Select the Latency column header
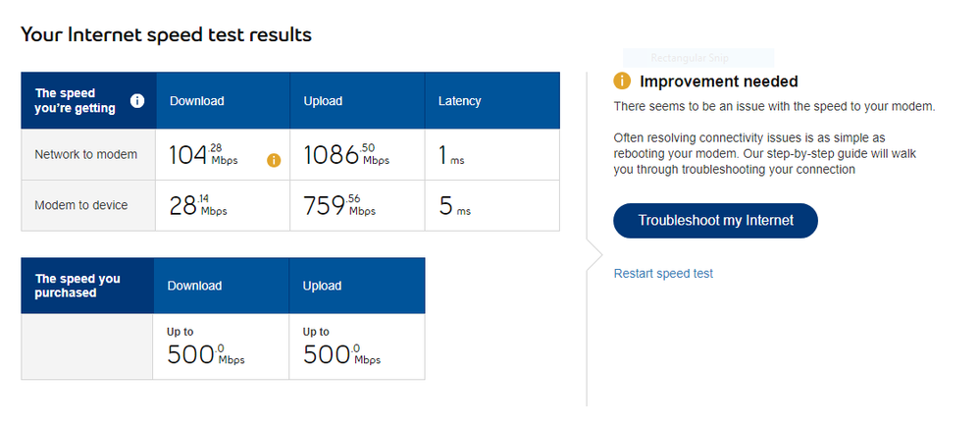The width and height of the screenshot is (980, 424). point(459,101)
